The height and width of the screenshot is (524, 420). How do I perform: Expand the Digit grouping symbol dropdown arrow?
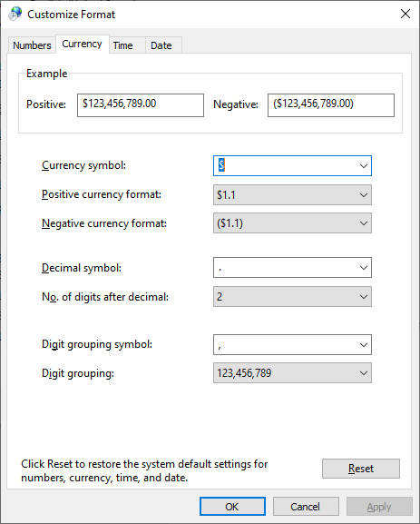(363, 344)
